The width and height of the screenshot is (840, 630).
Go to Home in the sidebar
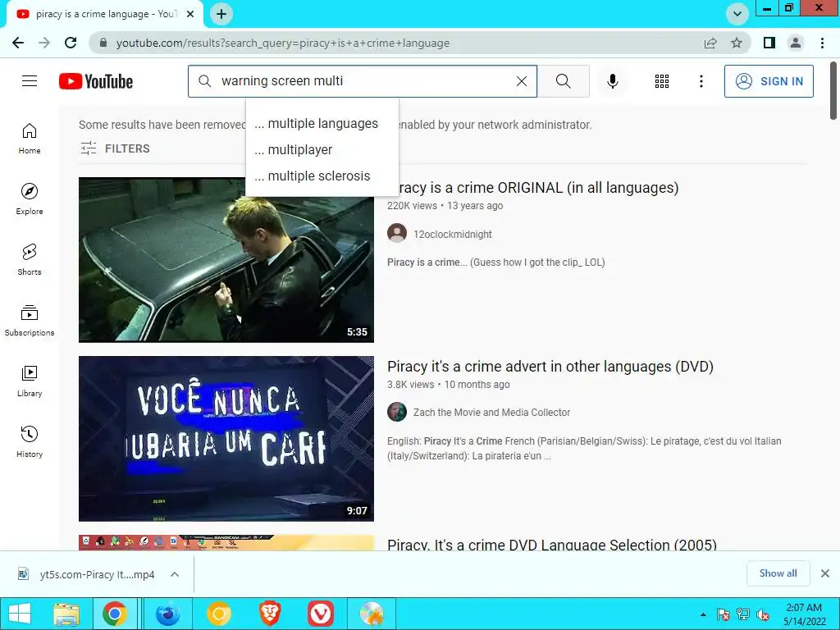(x=30, y=139)
